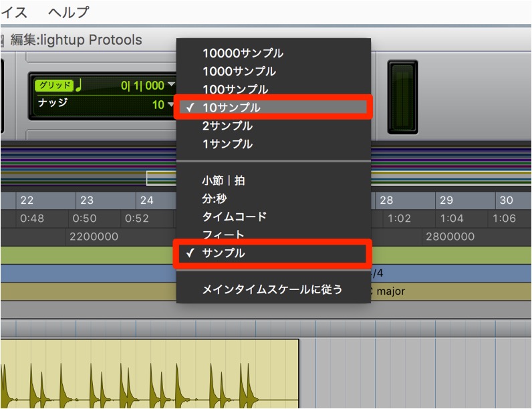Click the 編集:lightup Protools window title
The height and width of the screenshot is (409, 532).
point(76,39)
